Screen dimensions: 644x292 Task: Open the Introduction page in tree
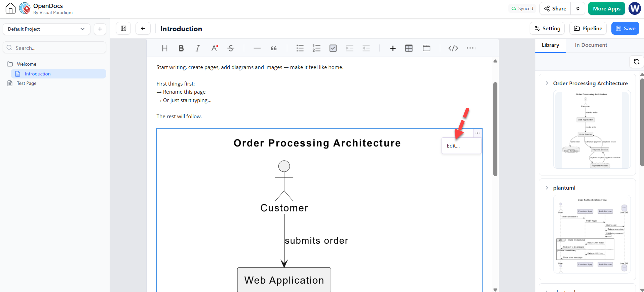click(x=59, y=74)
